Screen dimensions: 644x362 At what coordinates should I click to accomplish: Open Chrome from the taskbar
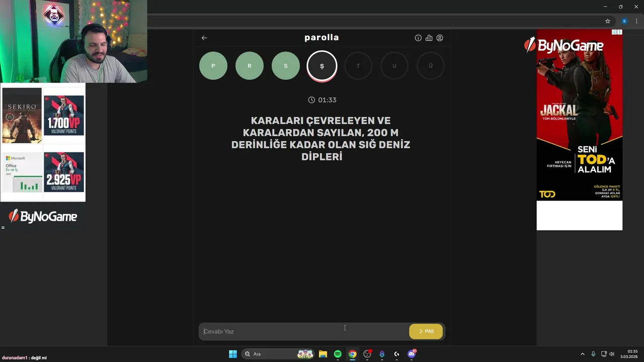click(x=353, y=354)
